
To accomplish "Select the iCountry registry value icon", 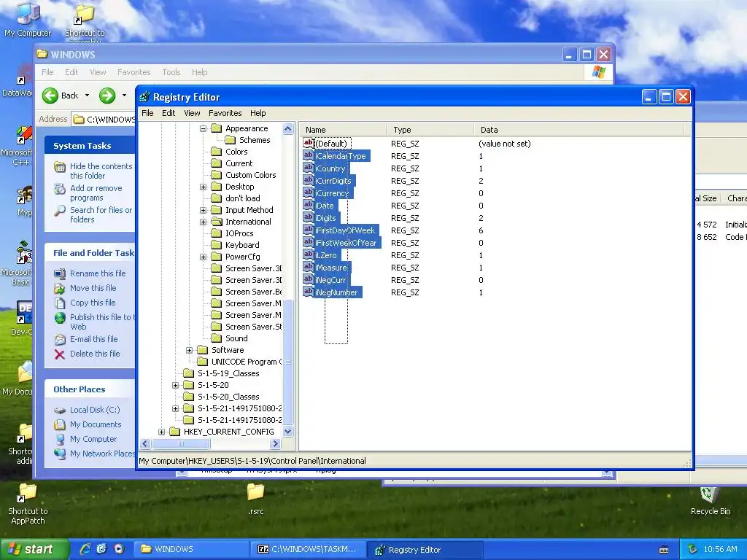I will coord(309,168).
